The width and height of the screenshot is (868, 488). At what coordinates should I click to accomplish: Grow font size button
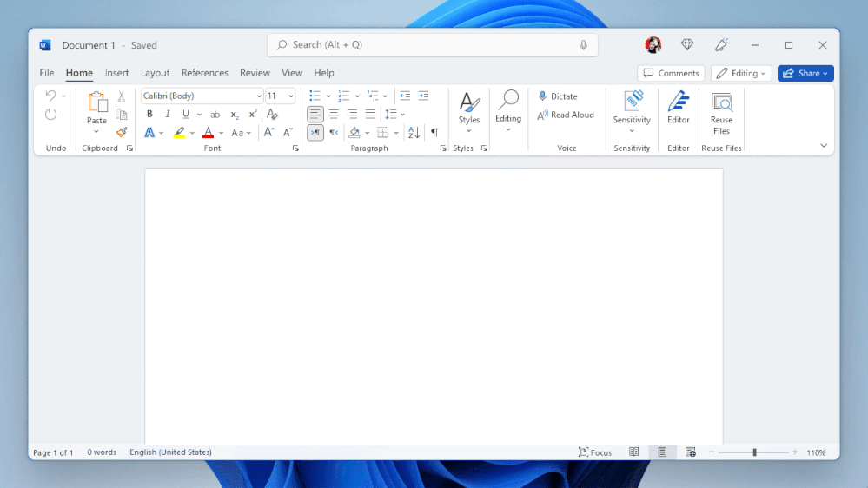pyautogui.click(x=268, y=132)
